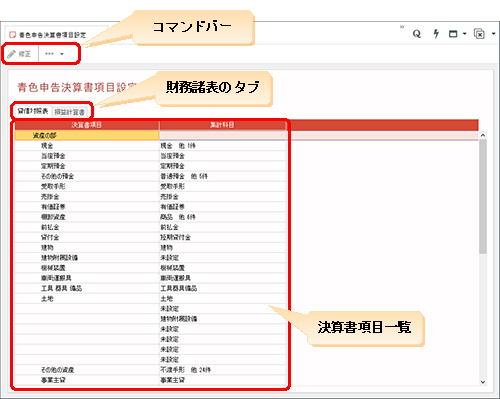
Task: Click the 修正 pencil edit button
Action: tap(19, 54)
